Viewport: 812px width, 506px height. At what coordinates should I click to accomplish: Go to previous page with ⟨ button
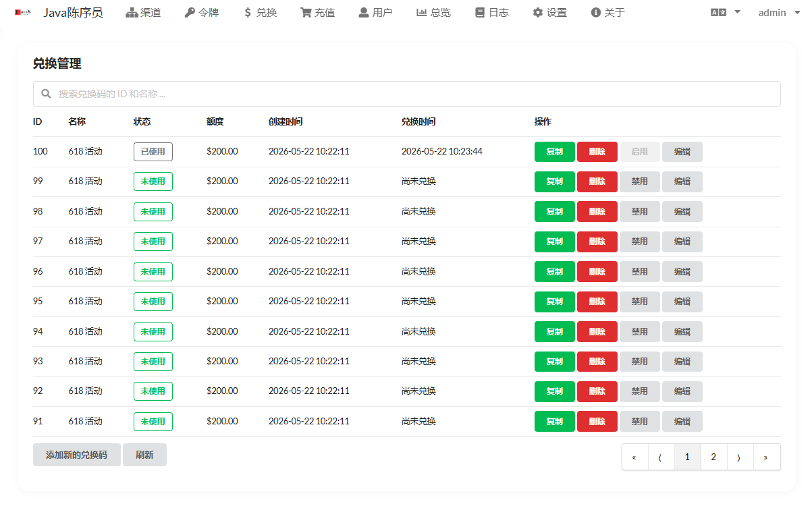click(661, 457)
